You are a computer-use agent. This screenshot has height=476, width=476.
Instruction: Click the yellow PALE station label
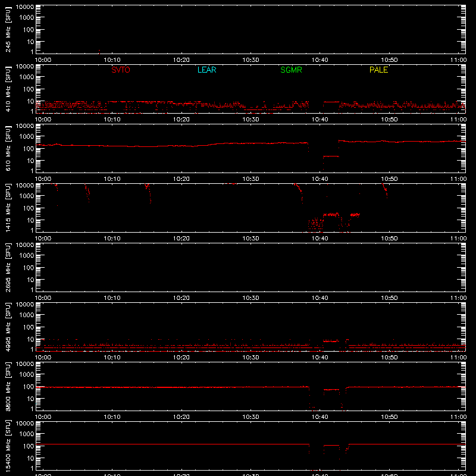coord(378,70)
